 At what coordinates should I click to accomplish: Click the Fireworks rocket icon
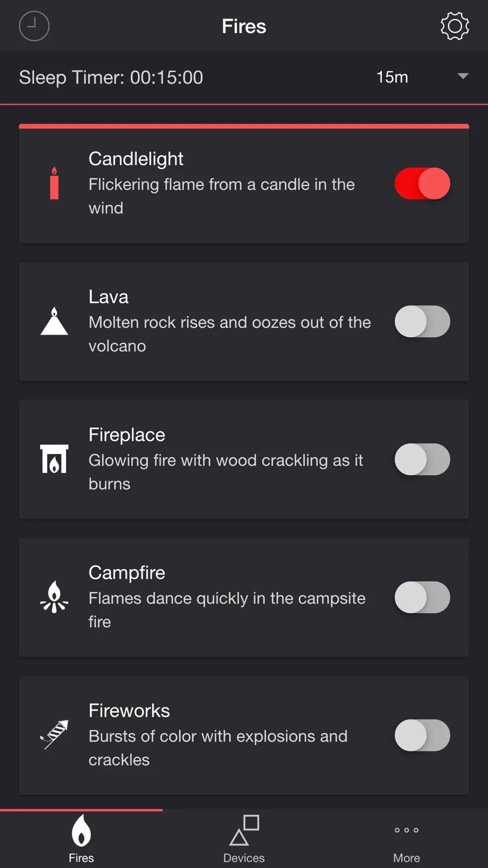click(x=54, y=735)
